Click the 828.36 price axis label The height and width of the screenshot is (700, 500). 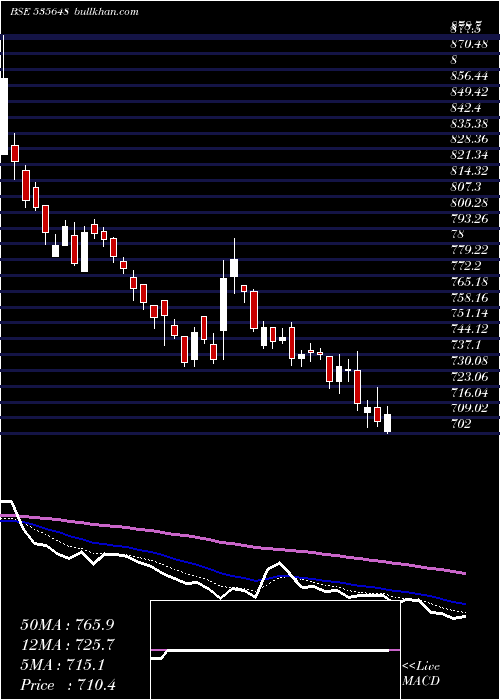(x=468, y=139)
